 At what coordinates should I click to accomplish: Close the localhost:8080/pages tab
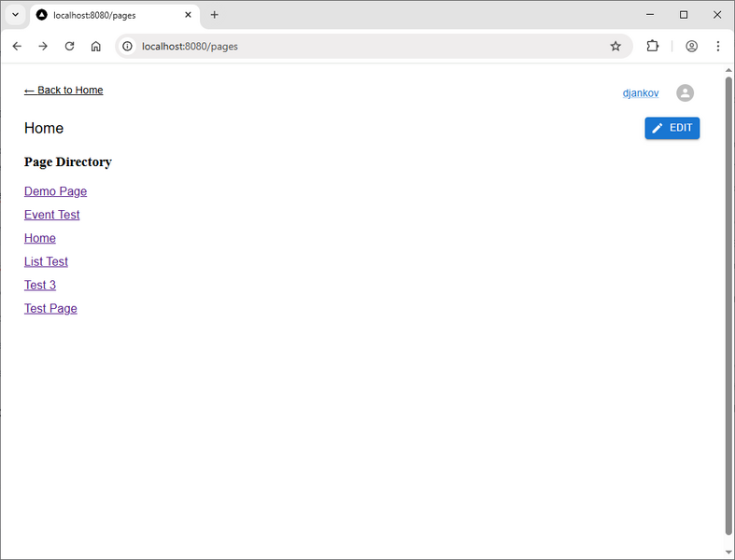188,15
